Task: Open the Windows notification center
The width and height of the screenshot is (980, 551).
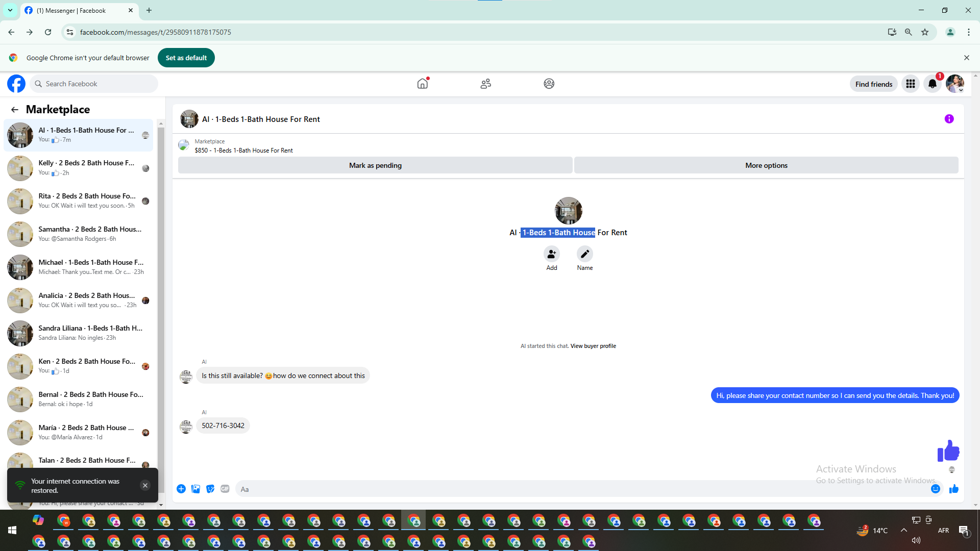Action: coord(964,531)
